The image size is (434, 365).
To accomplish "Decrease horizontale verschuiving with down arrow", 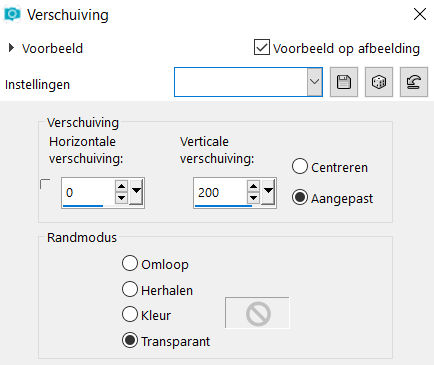I will pyautogui.click(x=122, y=198).
